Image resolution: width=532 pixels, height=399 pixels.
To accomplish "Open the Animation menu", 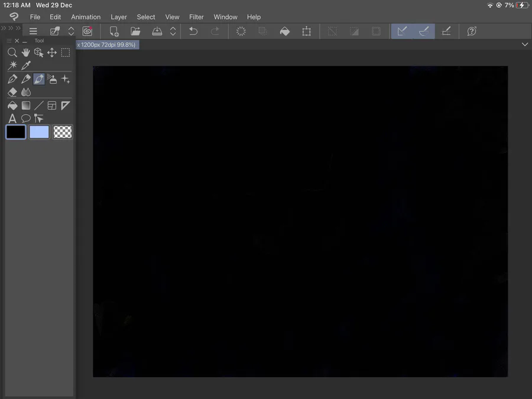I will pyautogui.click(x=86, y=17).
